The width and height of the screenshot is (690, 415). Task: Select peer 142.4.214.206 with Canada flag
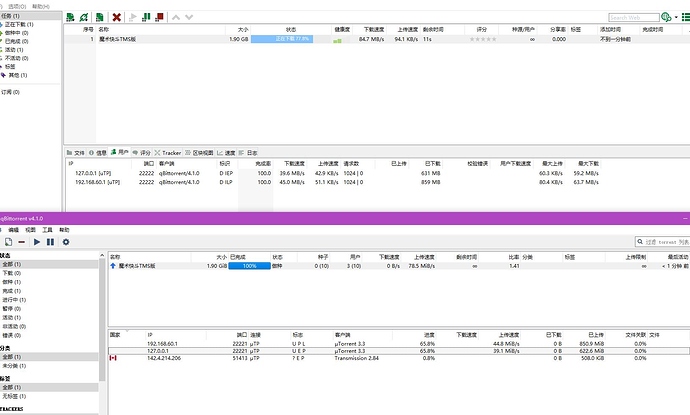399,358
